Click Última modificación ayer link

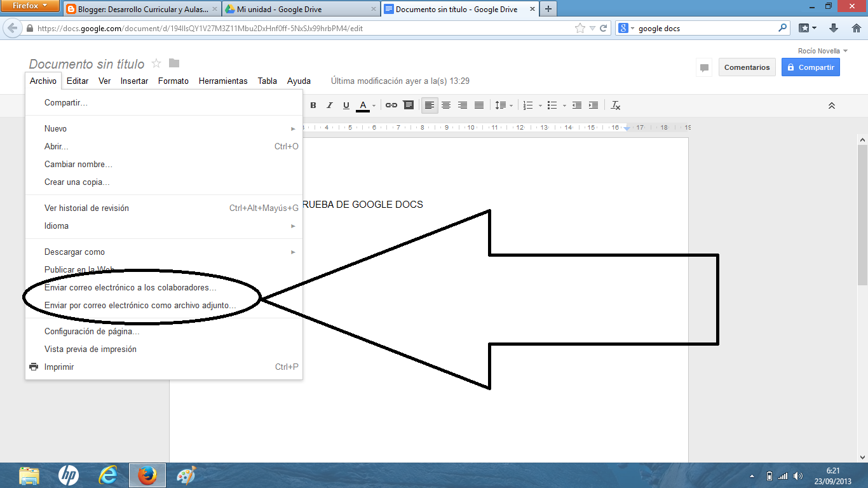coord(400,81)
